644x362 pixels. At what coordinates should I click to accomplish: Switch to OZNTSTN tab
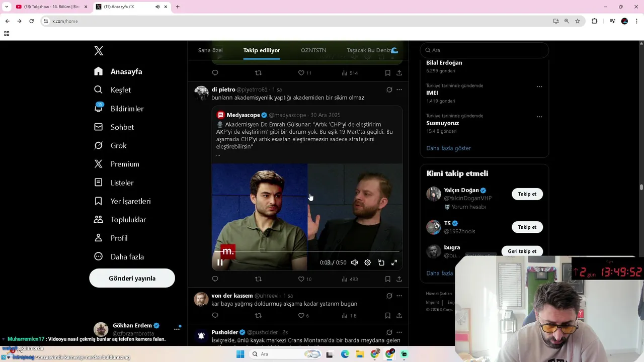pyautogui.click(x=313, y=50)
